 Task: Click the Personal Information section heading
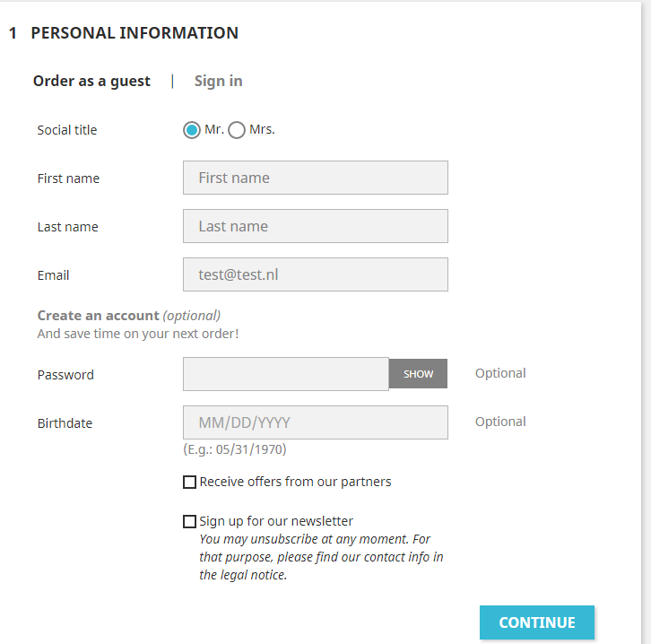pos(135,33)
